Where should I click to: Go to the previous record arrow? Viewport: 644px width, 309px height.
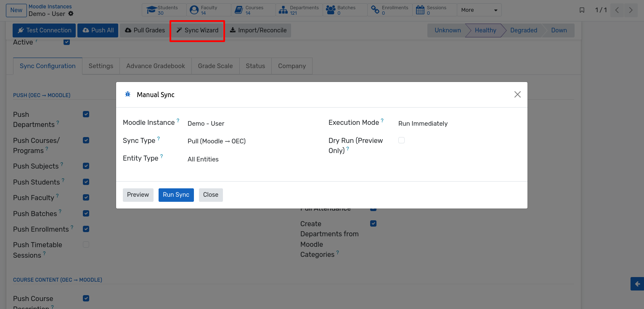[617, 10]
